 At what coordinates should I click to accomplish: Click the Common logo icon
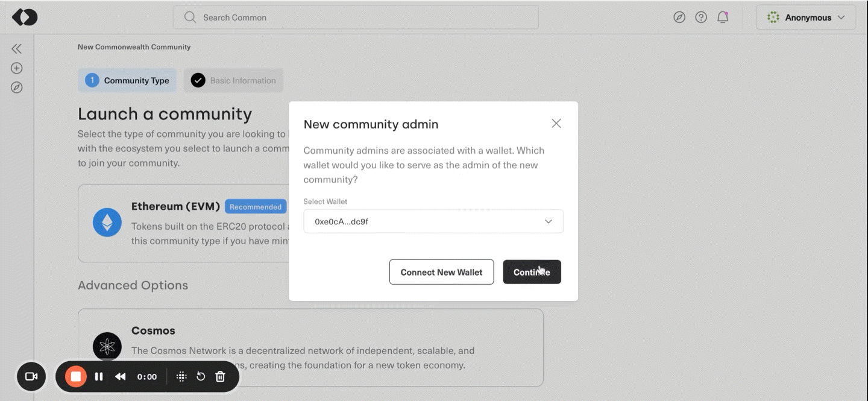tap(25, 17)
